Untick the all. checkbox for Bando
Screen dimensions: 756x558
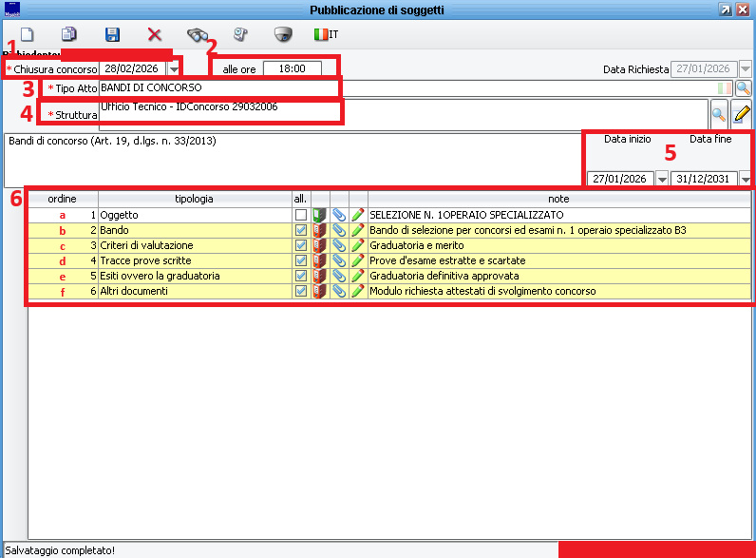tap(301, 230)
